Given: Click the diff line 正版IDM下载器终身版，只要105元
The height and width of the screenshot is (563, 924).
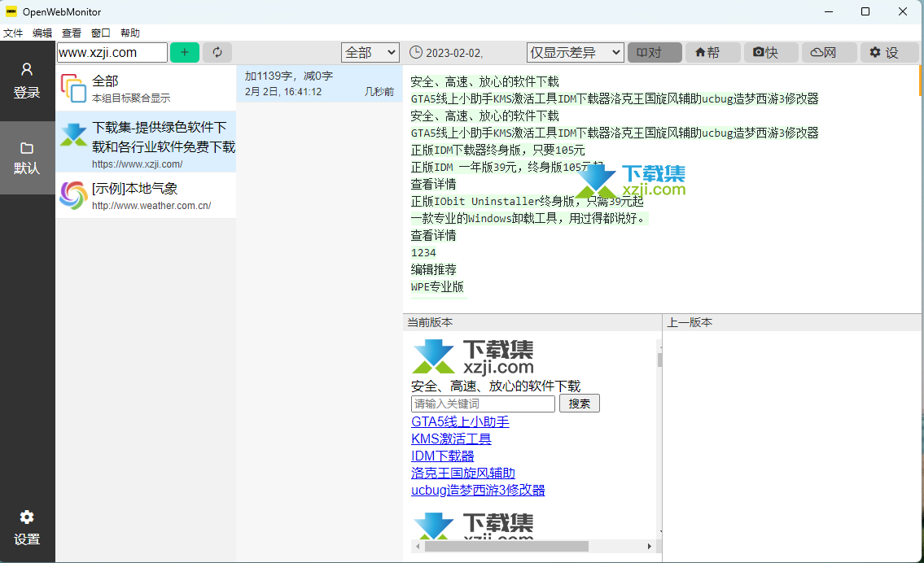Looking at the screenshot, I should pos(498,151).
